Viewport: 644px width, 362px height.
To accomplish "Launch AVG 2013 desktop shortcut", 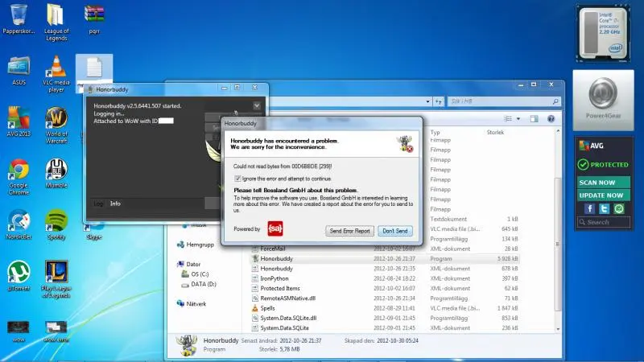I will tap(19, 121).
